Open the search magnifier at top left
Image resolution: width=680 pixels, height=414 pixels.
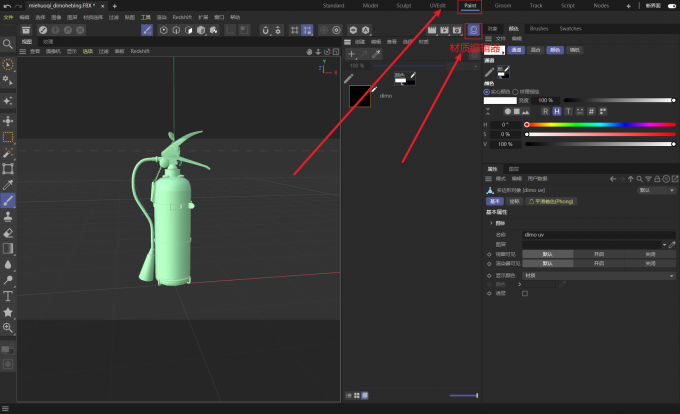click(x=8, y=44)
